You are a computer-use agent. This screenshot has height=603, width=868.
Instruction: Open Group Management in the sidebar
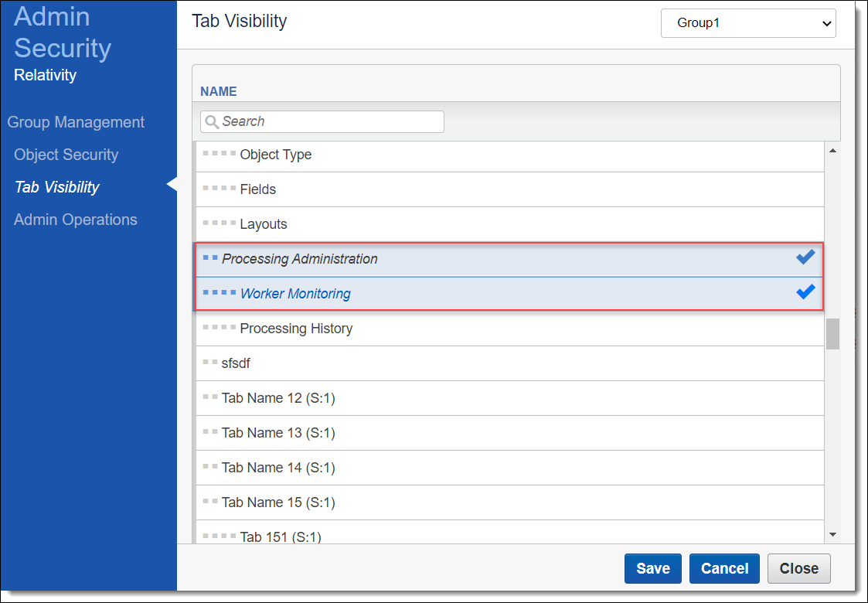(76, 122)
